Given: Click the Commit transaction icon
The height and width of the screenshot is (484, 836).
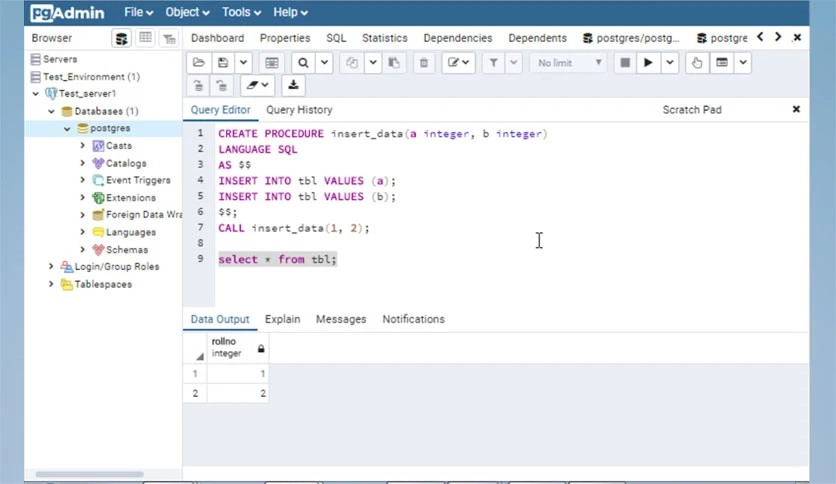Looking at the screenshot, I should 198,85.
